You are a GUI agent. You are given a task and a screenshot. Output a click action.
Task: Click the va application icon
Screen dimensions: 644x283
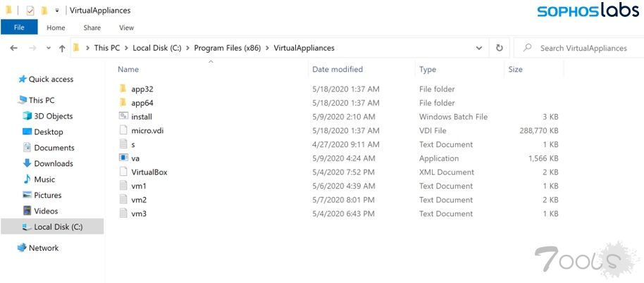pos(123,158)
